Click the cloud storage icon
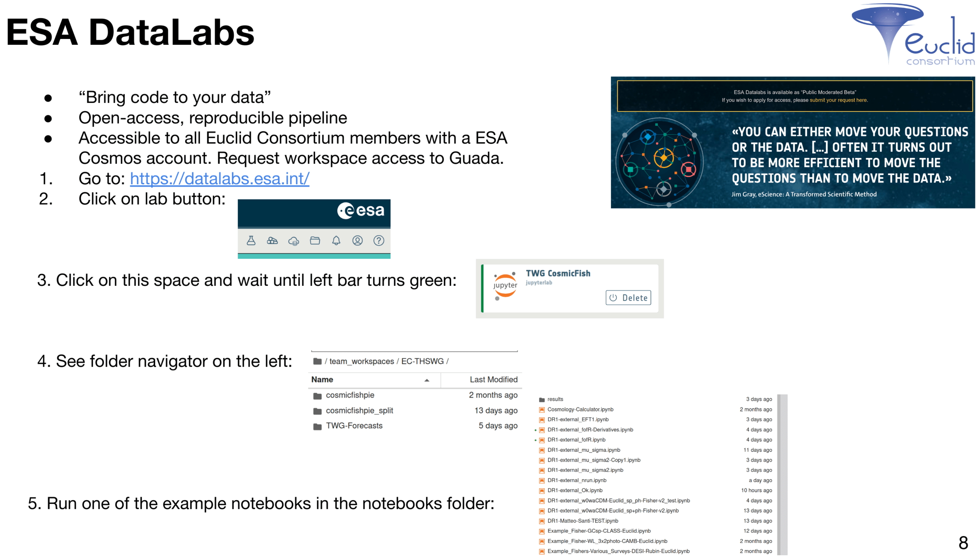 click(x=294, y=241)
